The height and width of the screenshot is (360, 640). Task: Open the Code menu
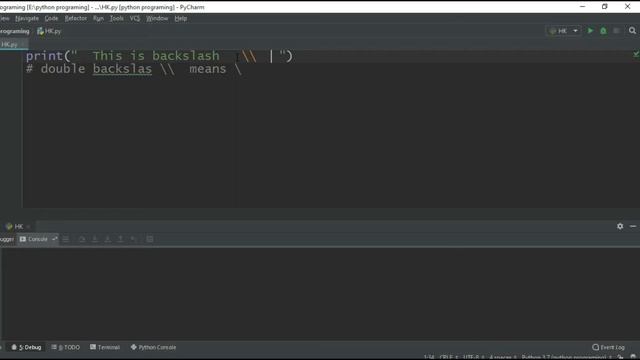(x=51, y=18)
